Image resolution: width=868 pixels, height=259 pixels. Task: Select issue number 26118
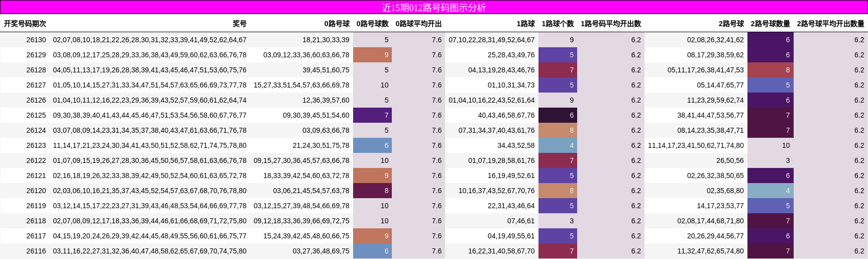[36, 221]
